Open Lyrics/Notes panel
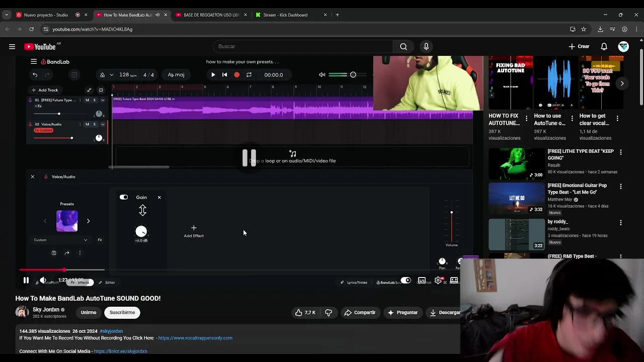644x362 pixels. (354, 283)
